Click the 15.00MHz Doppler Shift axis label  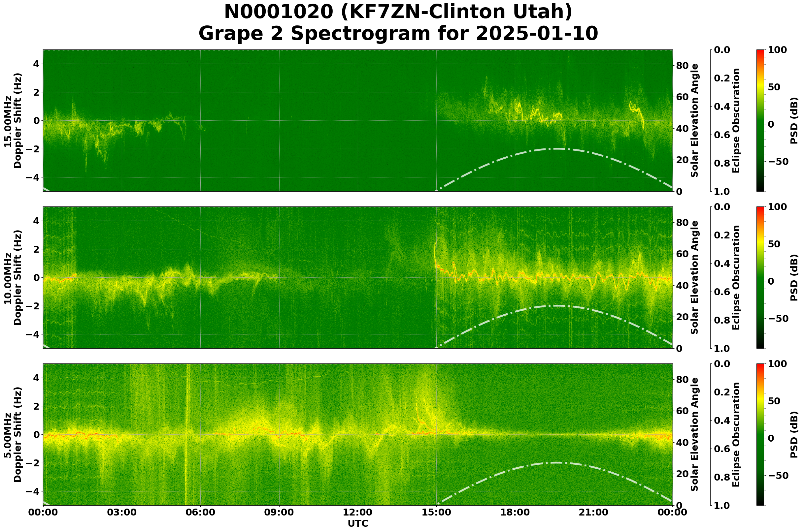pyautogui.click(x=13, y=120)
